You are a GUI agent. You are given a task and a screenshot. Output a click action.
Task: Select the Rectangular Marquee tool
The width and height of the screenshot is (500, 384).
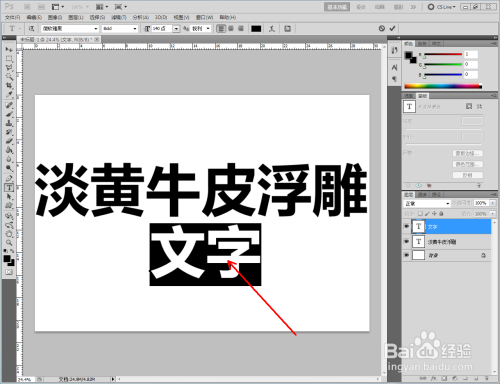9,59
